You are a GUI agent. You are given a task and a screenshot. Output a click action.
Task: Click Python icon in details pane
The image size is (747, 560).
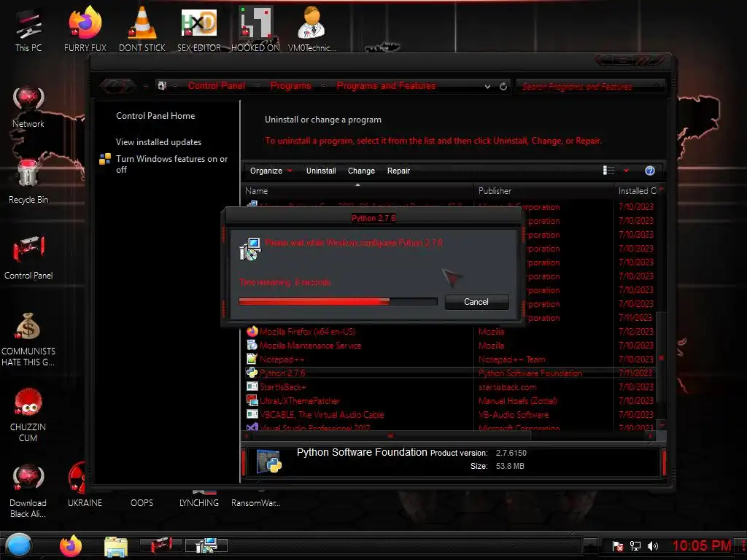pos(268,461)
